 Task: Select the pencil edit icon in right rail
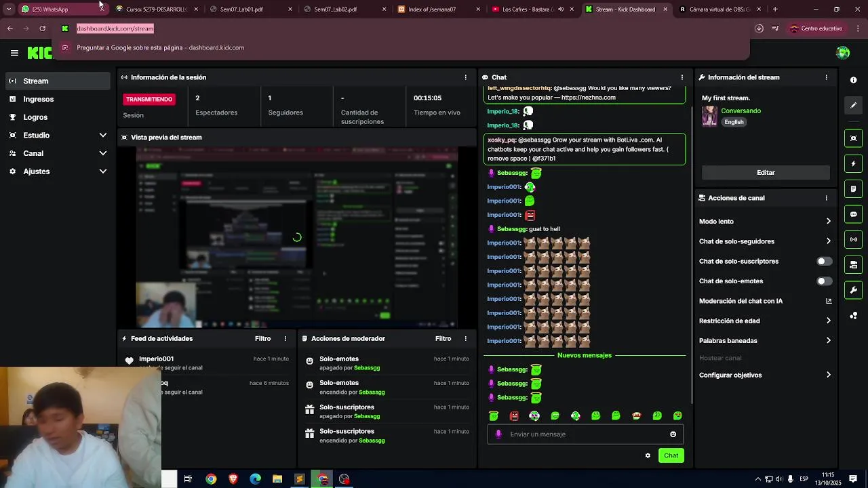click(853, 105)
